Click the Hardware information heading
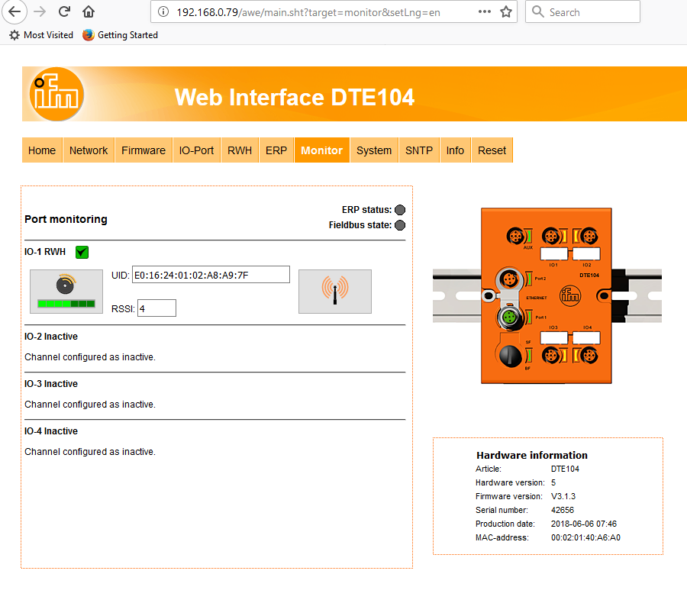Image resolution: width=687 pixels, height=616 pixels. click(x=532, y=455)
